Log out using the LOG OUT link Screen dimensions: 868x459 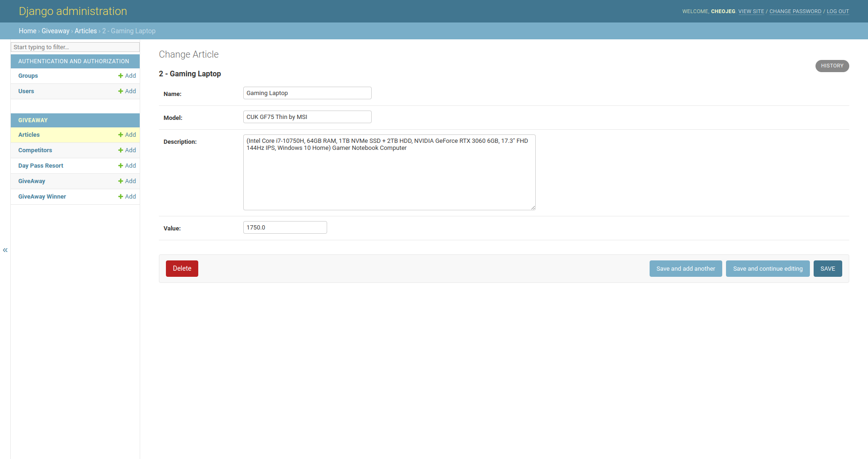838,11
